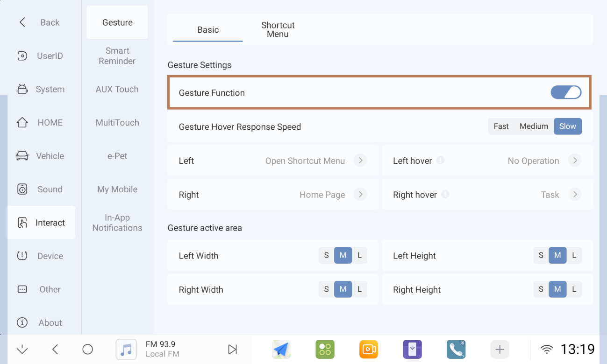
Task: Tap the bottom bar back arrow
Action: click(55, 349)
